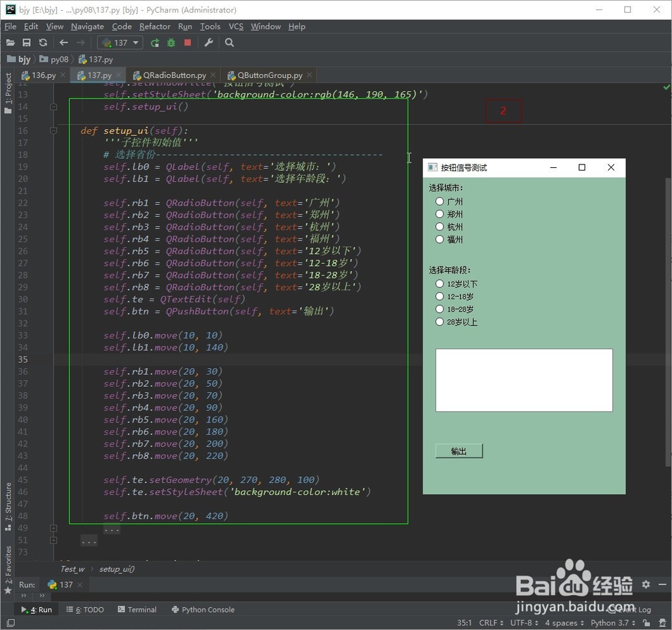Open the 6: TODO tool window

coord(85,609)
